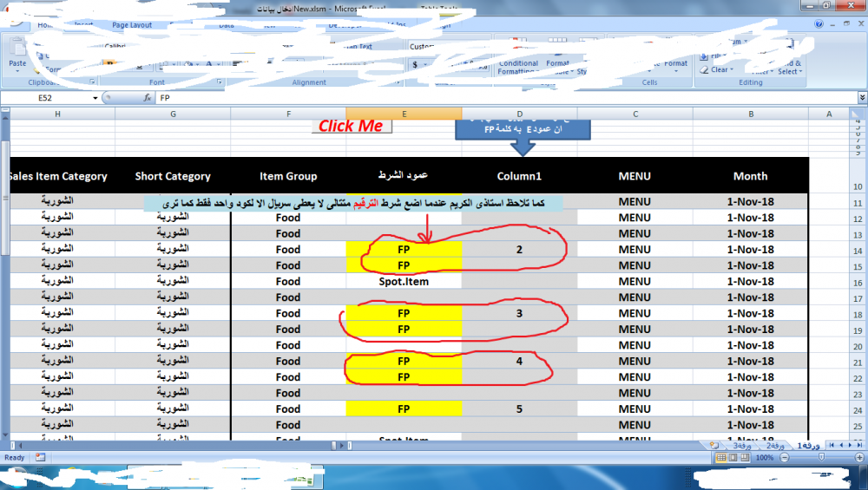
Task: Click the previous sheet navigation arrow
Action: 841,445
